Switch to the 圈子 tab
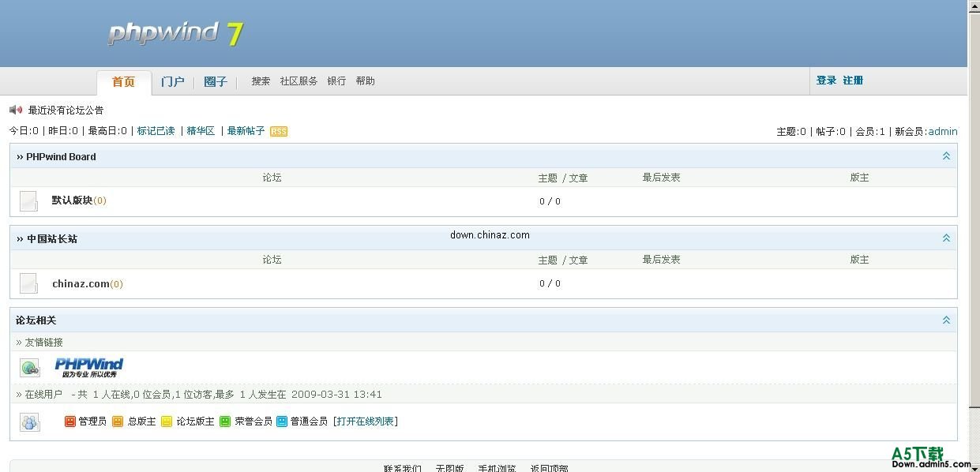Screen dimensions: 980x472 click(x=215, y=82)
